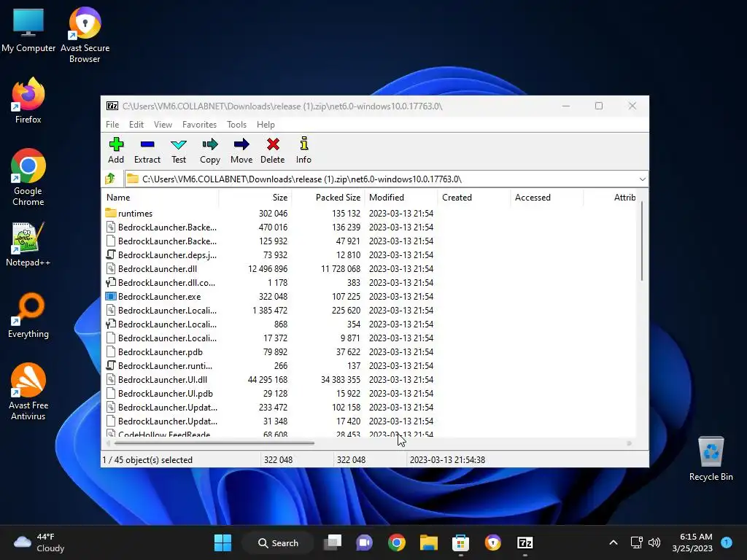Open the Favorites menu

point(199,124)
